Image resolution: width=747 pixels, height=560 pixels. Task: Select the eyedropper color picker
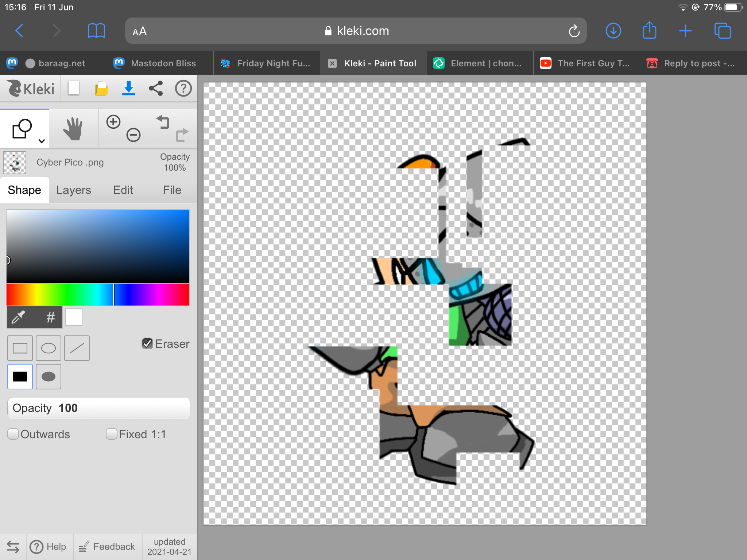coord(18,317)
